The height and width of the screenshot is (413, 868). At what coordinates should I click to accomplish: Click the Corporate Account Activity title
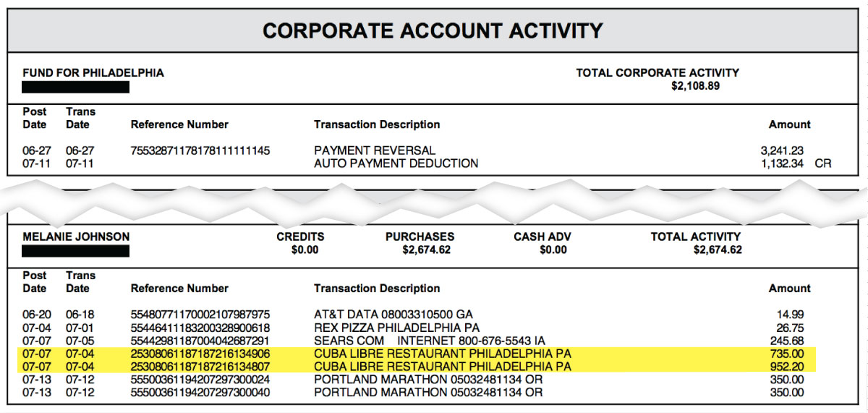[x=433, y=30]
